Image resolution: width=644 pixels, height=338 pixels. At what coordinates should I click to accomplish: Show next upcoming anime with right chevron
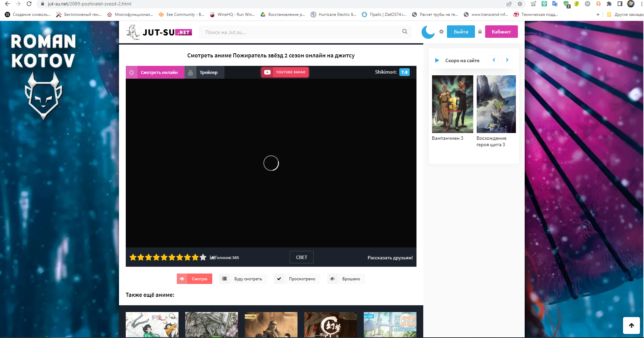pyautogui.click(x=507, y=60)
